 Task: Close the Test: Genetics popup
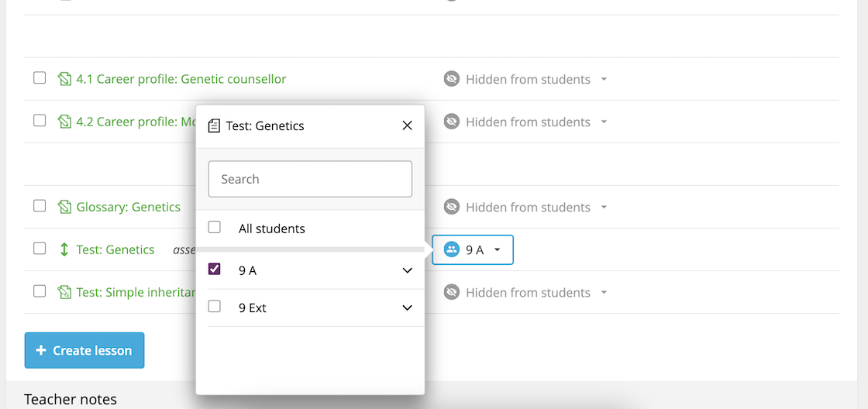click(x=408, y=125)
